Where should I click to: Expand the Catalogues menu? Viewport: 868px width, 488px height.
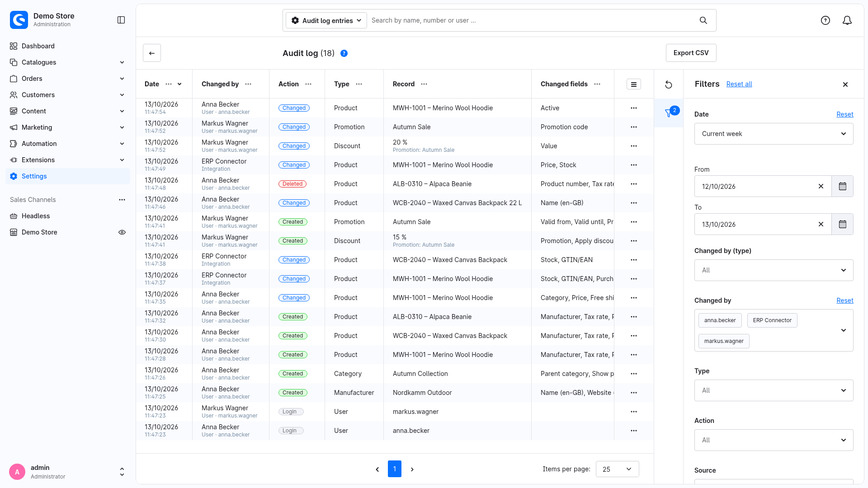tap(68, 62)
